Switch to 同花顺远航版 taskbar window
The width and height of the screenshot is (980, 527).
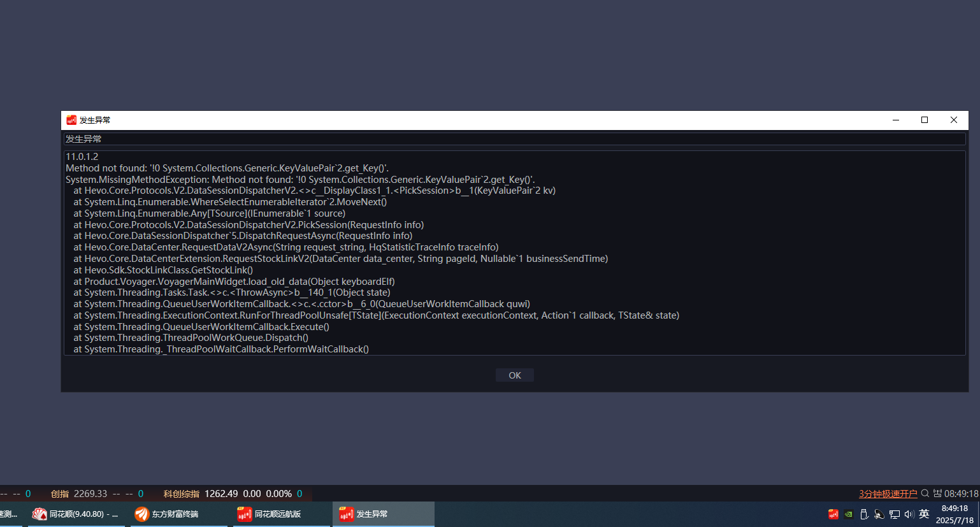pyautogui.click(x=280, y=514)
